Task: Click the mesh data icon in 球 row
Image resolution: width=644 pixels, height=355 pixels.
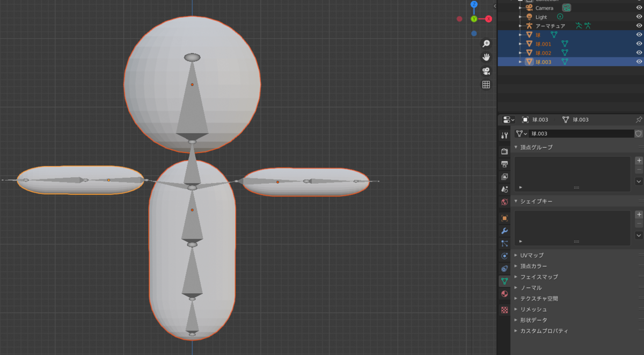Action: (554, 34)
